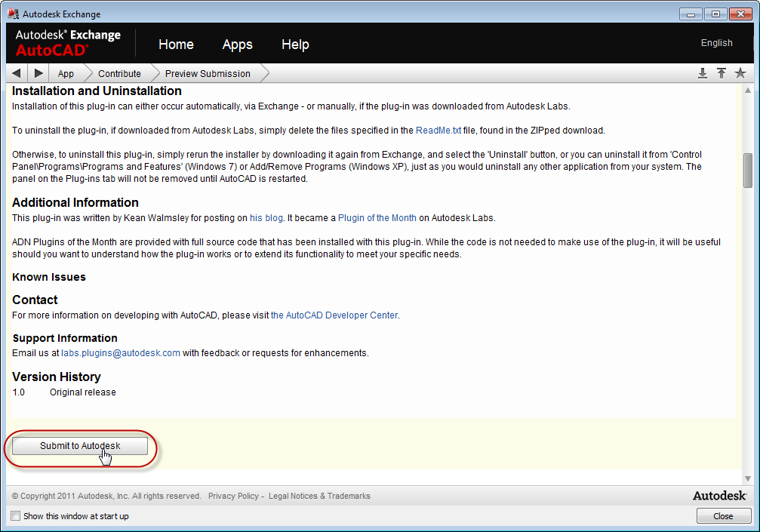The image size is (760, 532).
Task: Go to the Contribute breadcrumb
Action: [119, 74]
